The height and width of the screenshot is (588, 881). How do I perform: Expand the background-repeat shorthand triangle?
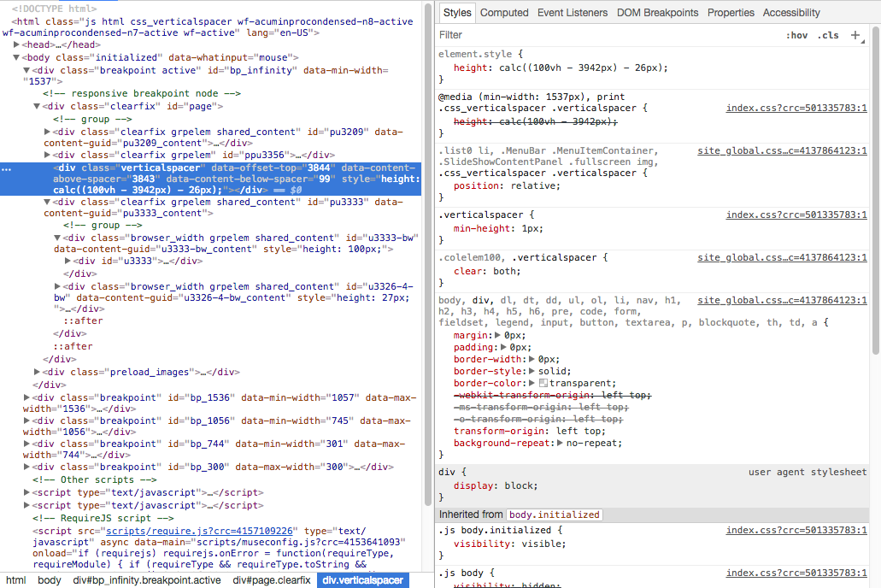560,443
